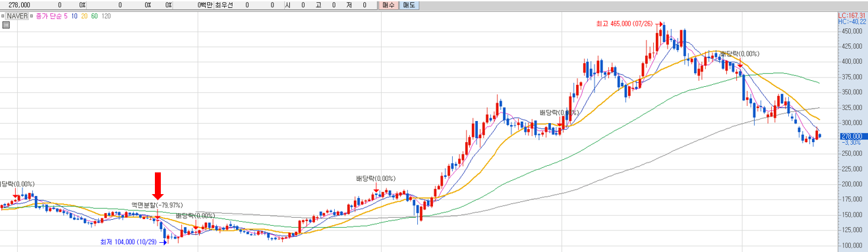This screenshot has width=868, height=252.
Task: Click the 200,000 price axis label
Action: pos(852,184)
